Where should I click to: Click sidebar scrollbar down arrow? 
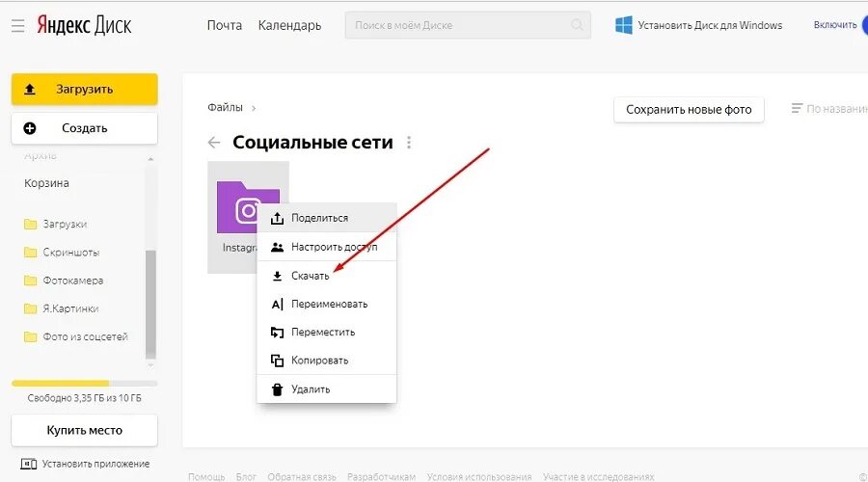[150, 365]
